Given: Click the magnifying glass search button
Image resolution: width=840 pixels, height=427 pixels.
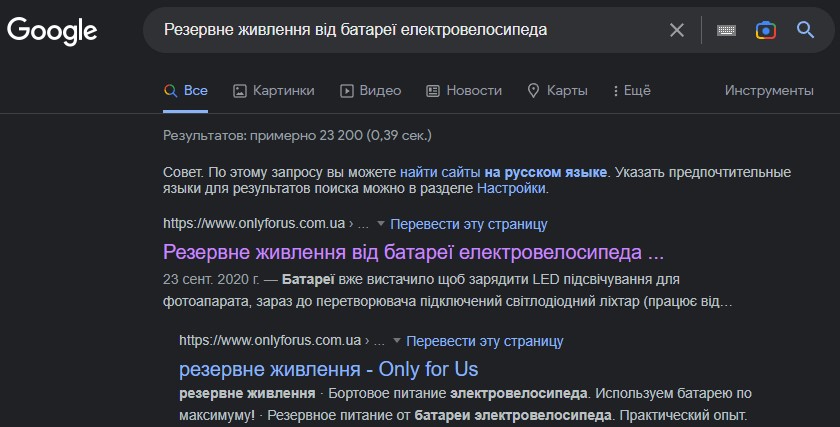Looking at the screenshot, I should [805, 30].
